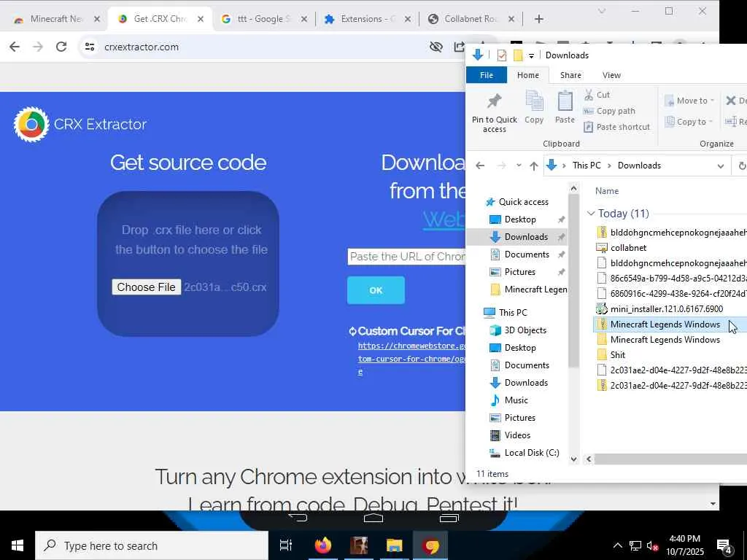Open Task View from the taskbar
Screen dimensions: 747x560
pos(286,545)
